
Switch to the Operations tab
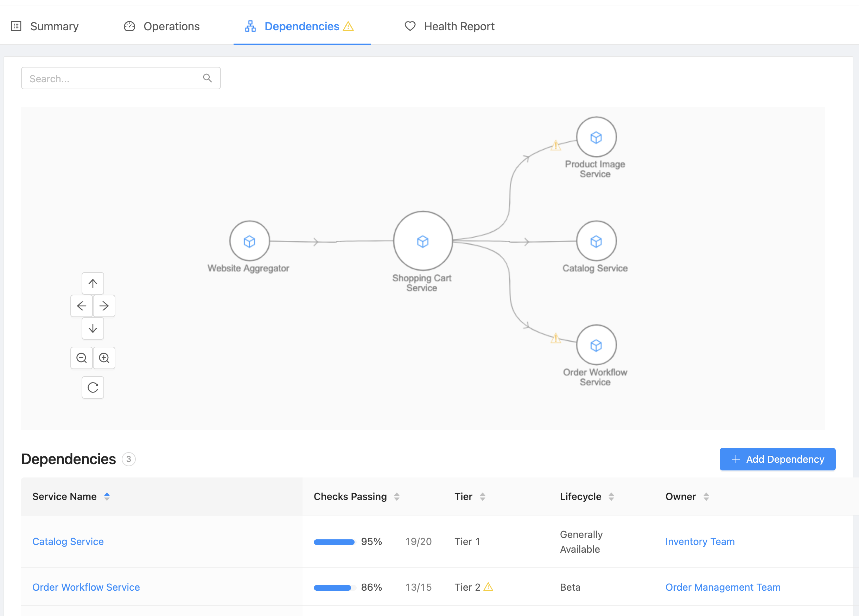(161, 26)
